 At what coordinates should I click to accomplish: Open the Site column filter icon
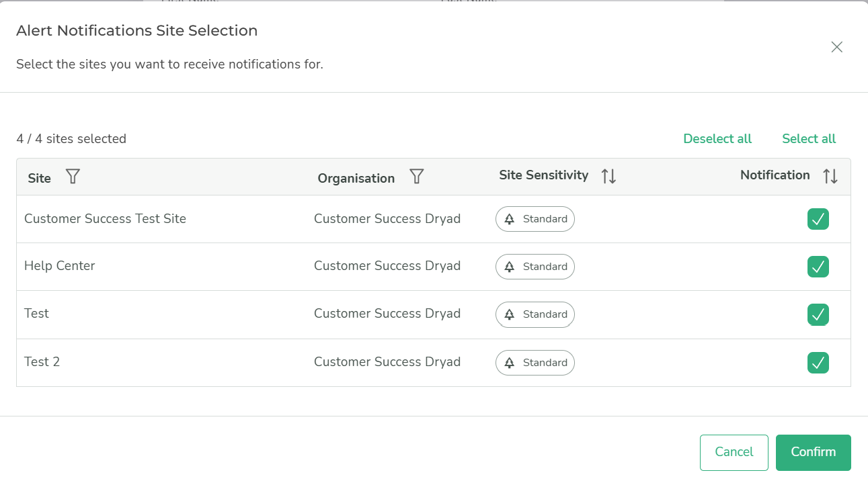[73, 177]
